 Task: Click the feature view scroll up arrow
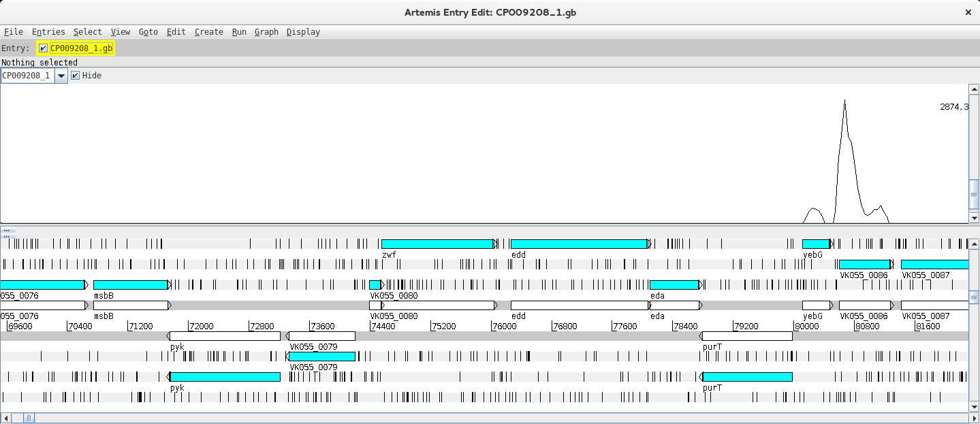974,243
